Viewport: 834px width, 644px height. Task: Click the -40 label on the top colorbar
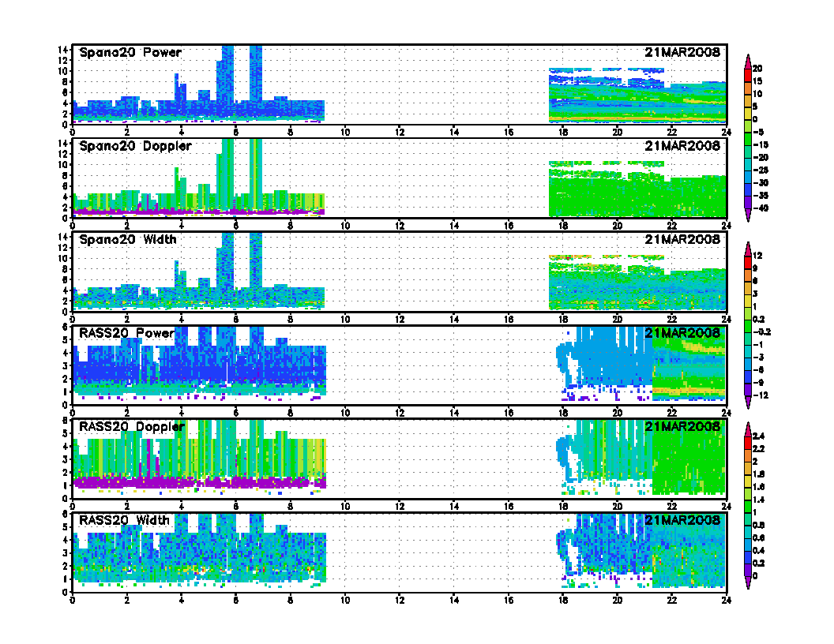(x=761, y=208)
